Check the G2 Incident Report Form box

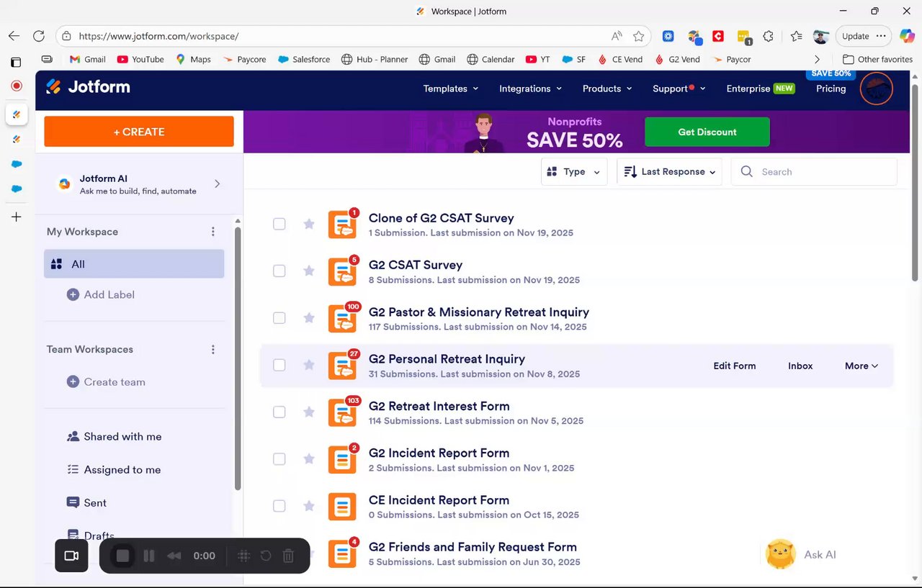[x=279, y=459]
